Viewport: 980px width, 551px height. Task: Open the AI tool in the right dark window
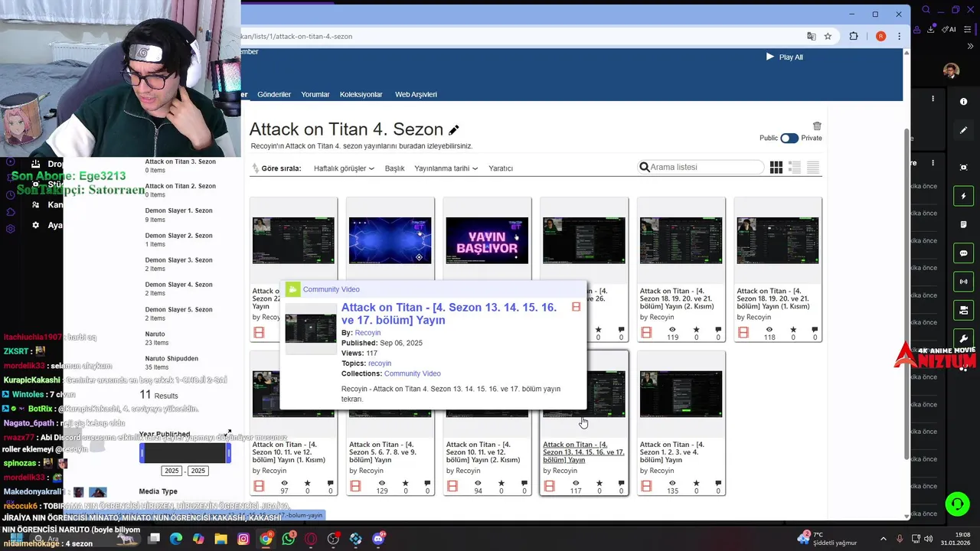point(950,29)
